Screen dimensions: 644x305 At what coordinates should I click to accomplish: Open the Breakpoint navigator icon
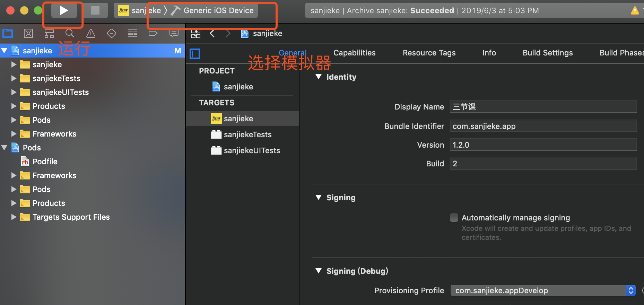coord(153,33)
